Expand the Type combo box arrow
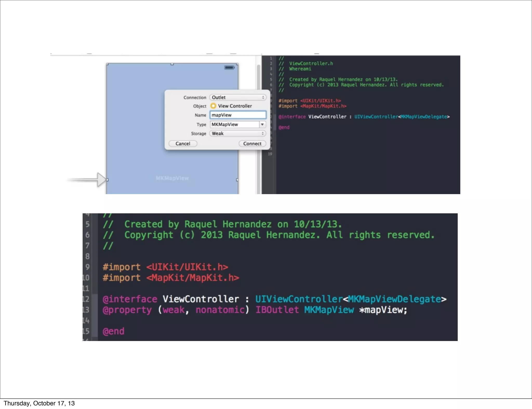Image resolution: width=532 pixels, height=409 pixels. tap(262, 124)
